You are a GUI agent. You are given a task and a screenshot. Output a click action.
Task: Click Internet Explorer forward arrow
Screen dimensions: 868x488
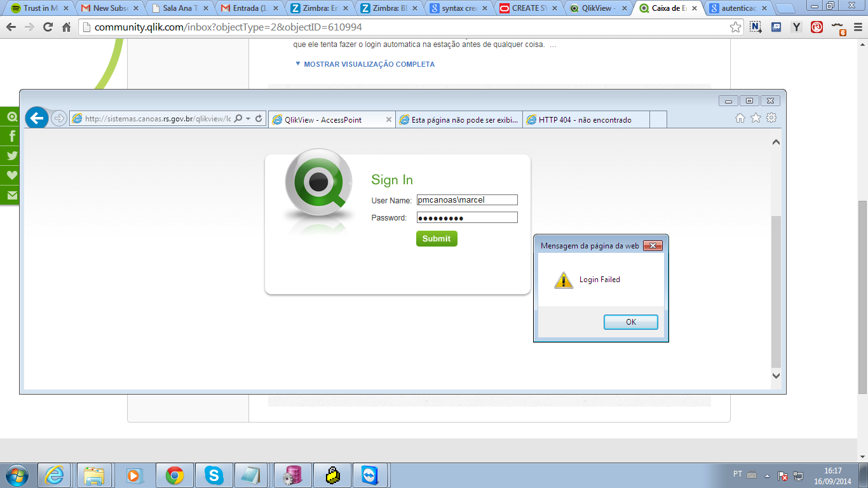coord(59,118)
